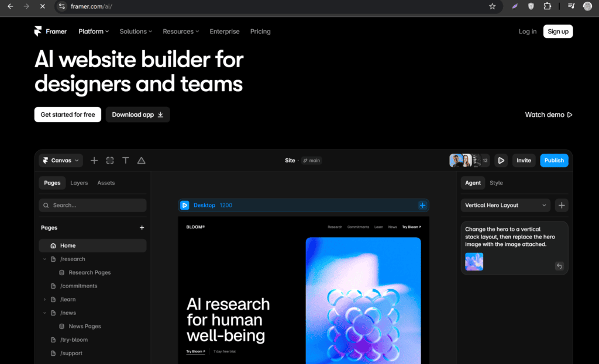
Task: Select the Research Pages item
Action: pyautogui.click(x=89, y=272)
